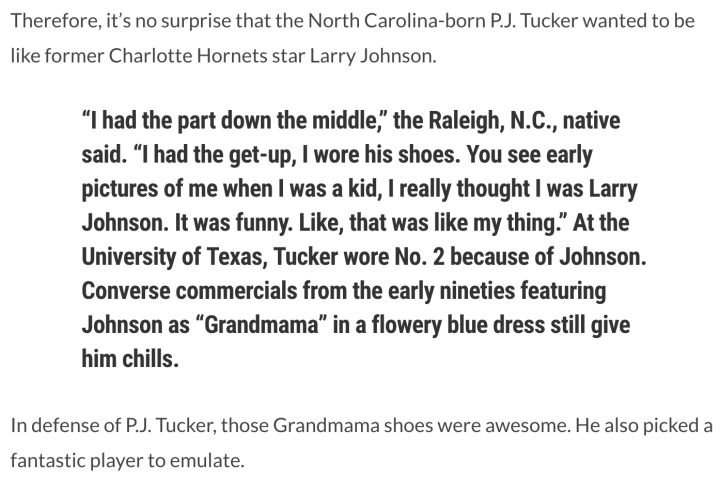720x477 pixels.
Task: Click "him chills." ending the quote
Action: pyautogui.click(x=130, y=360)
